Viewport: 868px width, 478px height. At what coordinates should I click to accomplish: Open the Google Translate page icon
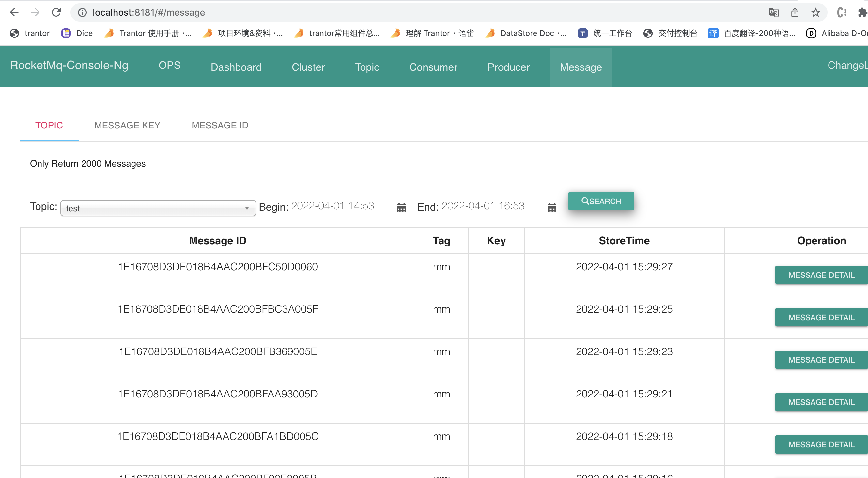[774, 12]
